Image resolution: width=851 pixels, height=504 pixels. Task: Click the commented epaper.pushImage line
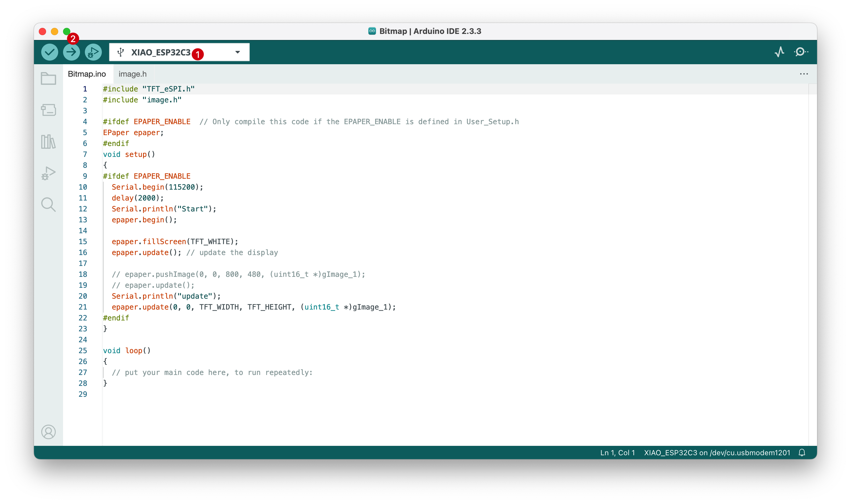tap(239, 274)
